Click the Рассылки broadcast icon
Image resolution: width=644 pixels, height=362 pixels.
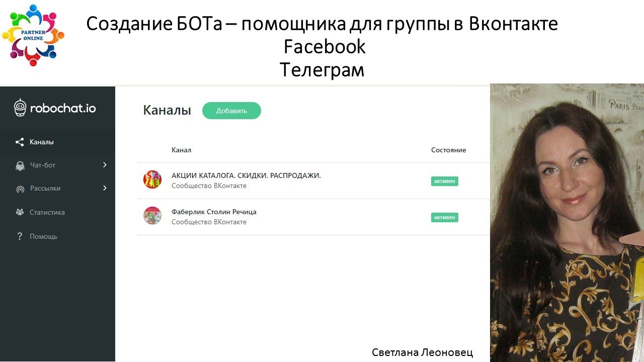(x=20, y=189)
